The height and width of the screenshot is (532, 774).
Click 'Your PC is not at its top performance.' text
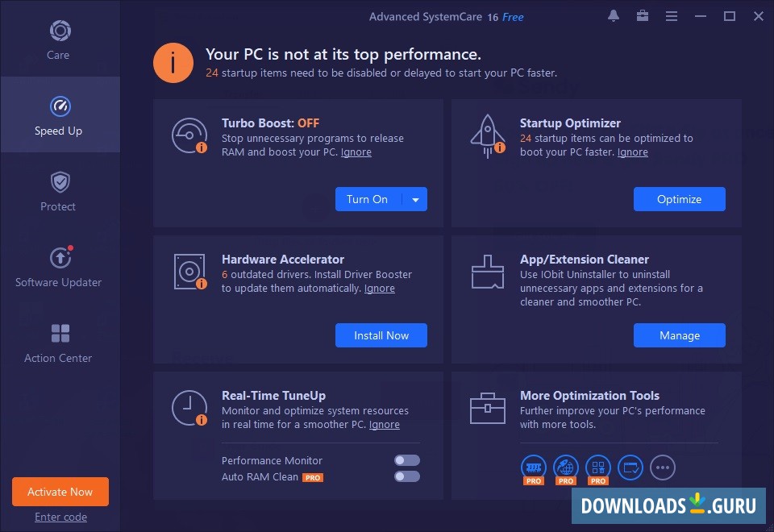point(343,54)
